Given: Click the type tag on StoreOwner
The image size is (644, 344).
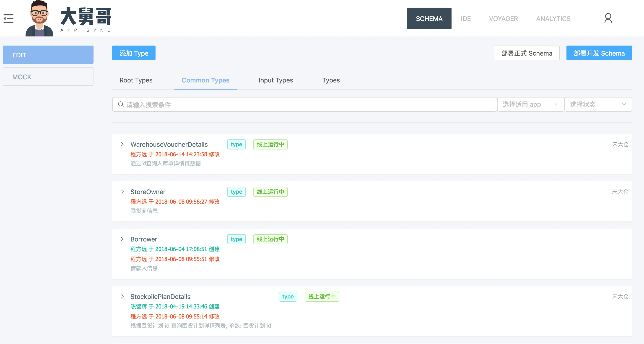Looking at the screenshot, I should coord(236,192).
